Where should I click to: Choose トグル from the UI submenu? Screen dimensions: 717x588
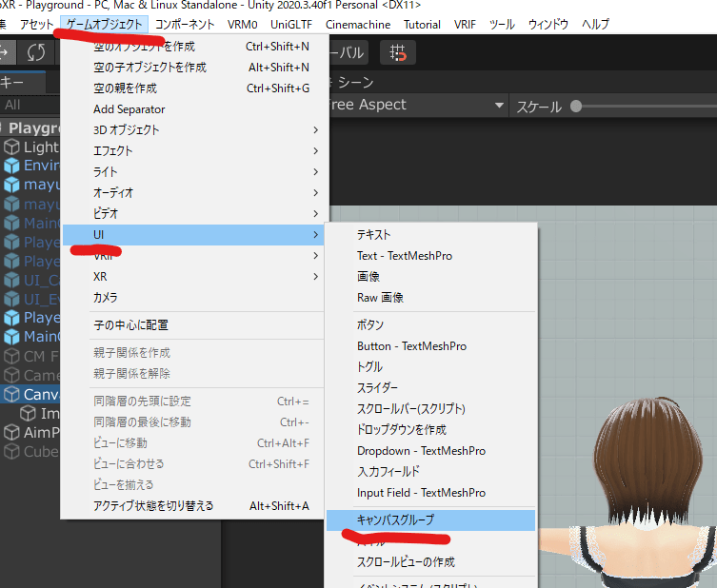(369, 367)
